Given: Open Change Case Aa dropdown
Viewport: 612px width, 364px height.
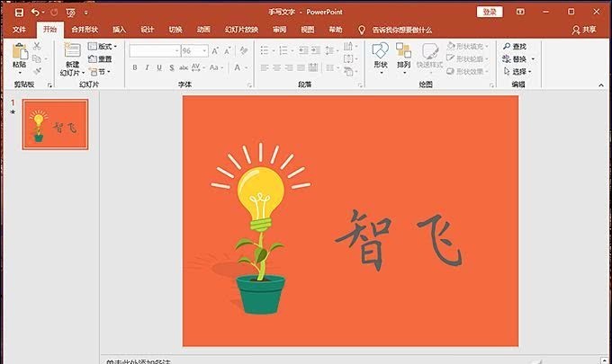Looking at the screenshot, I should point(216,67).
